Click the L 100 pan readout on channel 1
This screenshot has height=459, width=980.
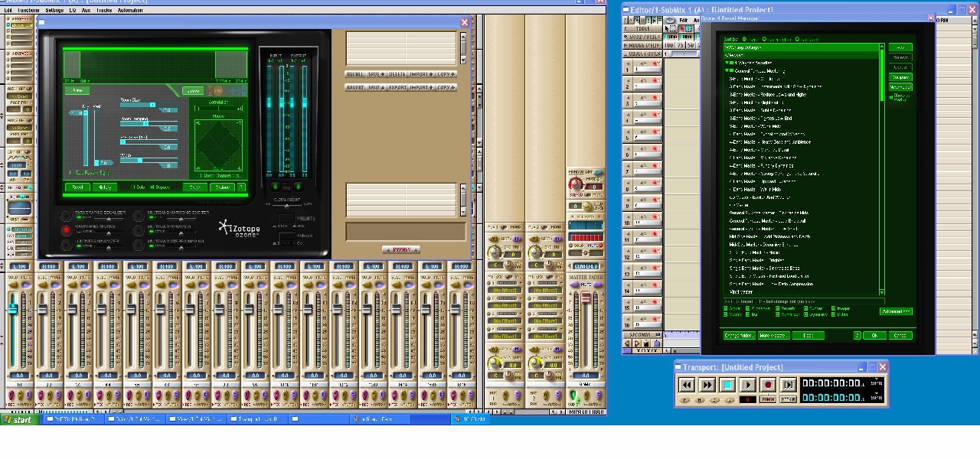pyautogui.click(x=19, y=266)
